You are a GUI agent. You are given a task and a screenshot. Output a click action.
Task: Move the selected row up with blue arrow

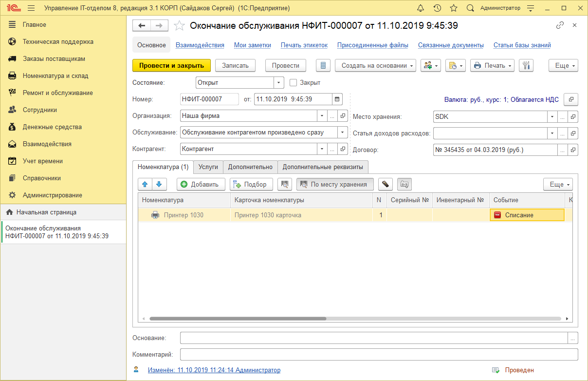[145, 184]
